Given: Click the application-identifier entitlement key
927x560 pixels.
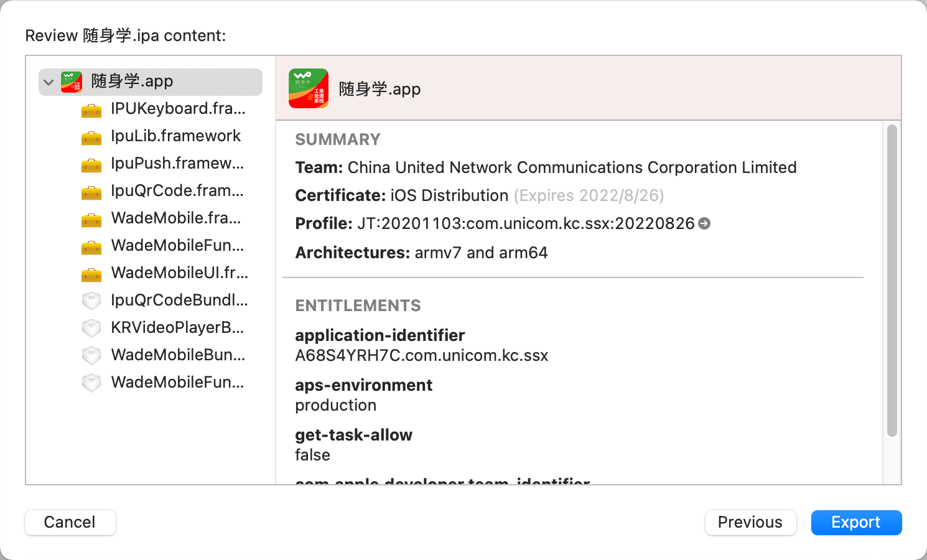Looking at the screenshot, I should [380, 335].
